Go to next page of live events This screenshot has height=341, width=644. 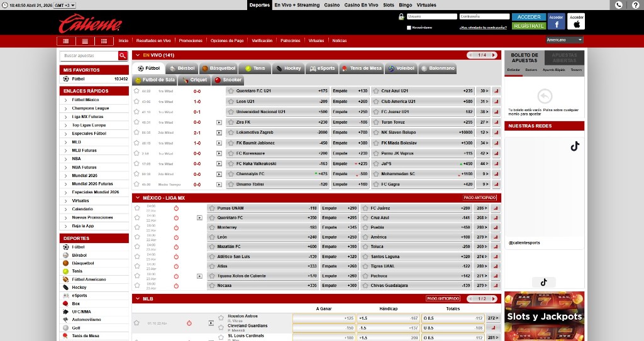[x=495, y=55]
